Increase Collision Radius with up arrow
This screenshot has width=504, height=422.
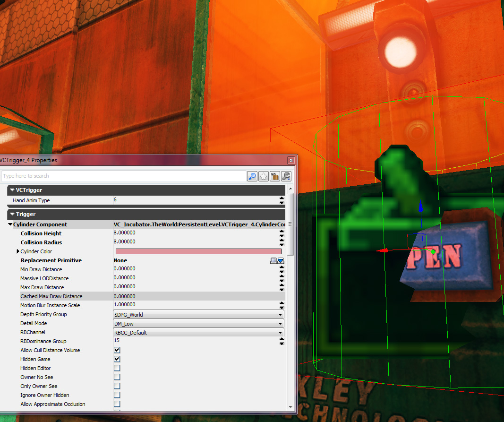tap(282, 240)
